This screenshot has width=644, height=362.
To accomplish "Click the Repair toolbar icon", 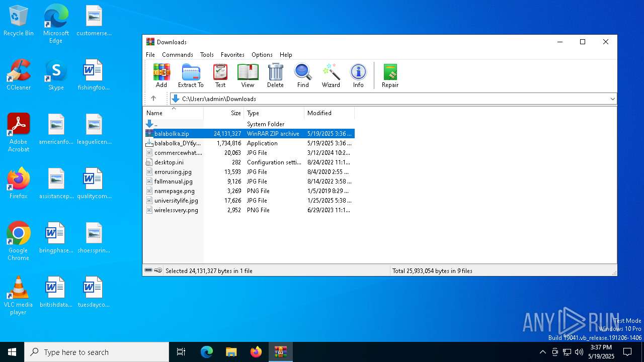I will [x=390, y=76].
